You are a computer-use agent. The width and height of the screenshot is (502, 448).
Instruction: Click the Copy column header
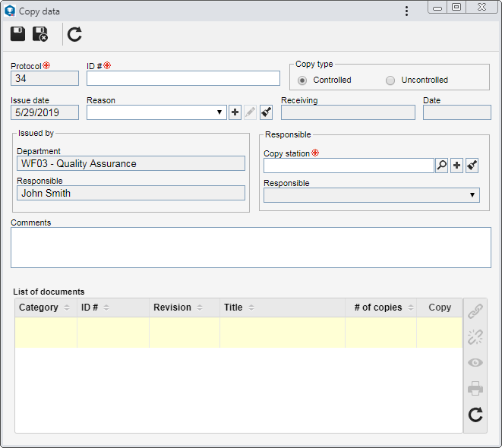440,308
